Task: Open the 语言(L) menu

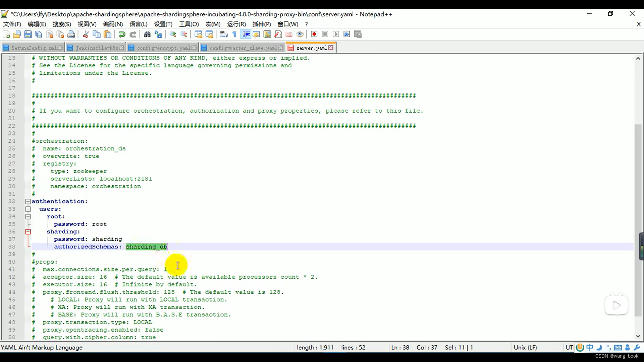Action: pyautogui.click(x=139, y=24)
